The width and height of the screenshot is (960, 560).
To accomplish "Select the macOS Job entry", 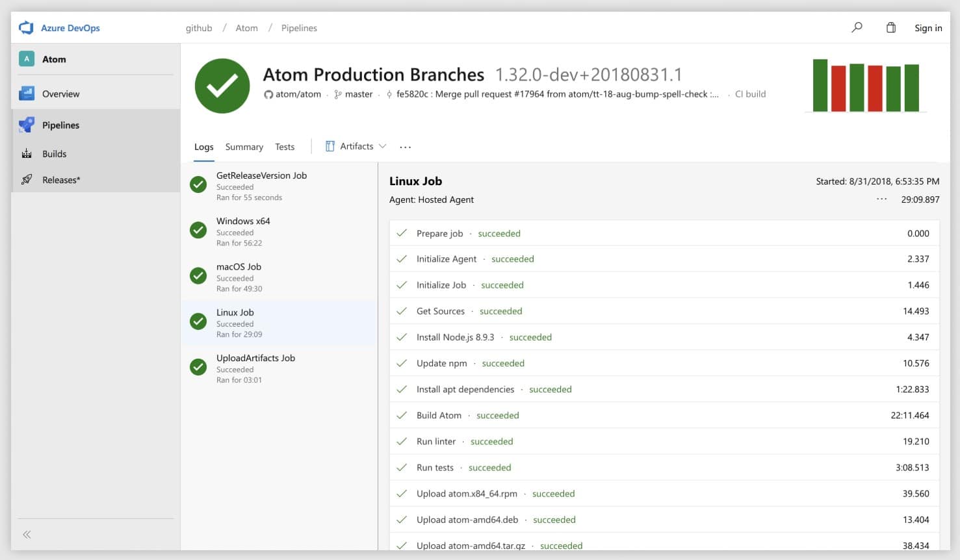I will point(279,277).
